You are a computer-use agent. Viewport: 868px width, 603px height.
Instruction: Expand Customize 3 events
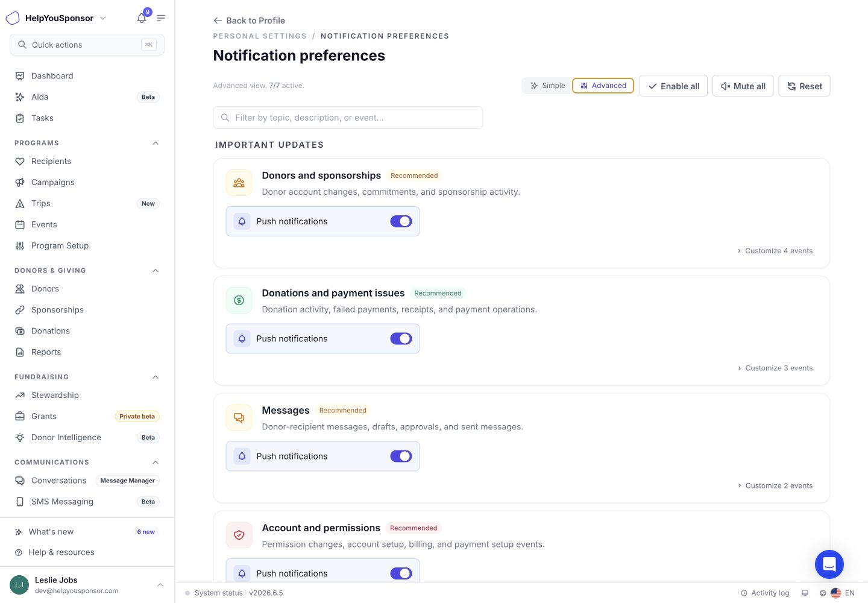coord(775,368)
